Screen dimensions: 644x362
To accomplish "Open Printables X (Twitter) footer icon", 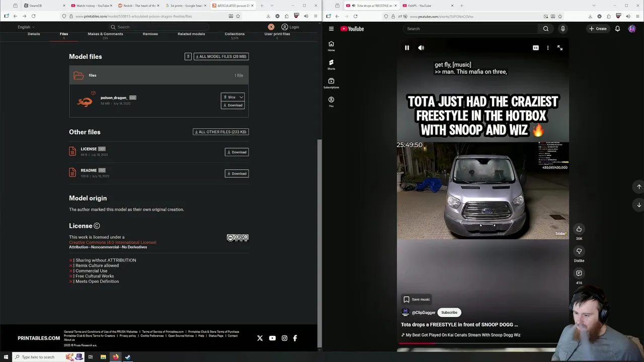I will [260, 338].
